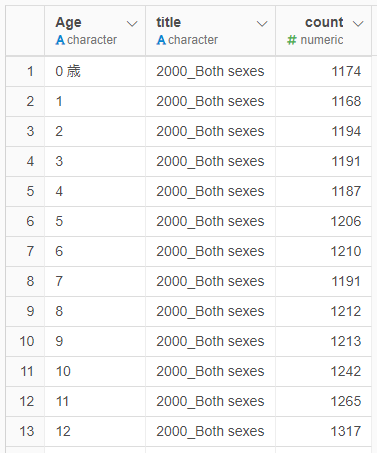Open the Age column dropdown arrow
This screenshot has width=377, height=453.
pos(132,24)
